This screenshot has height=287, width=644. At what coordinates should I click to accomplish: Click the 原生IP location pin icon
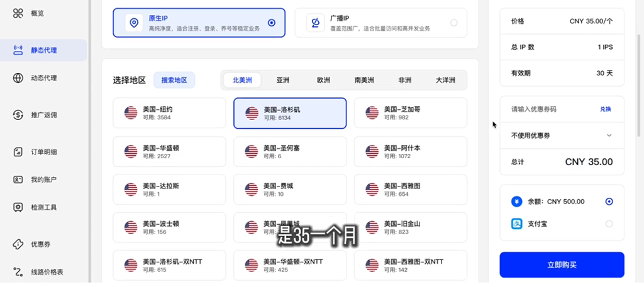(134, 23)
